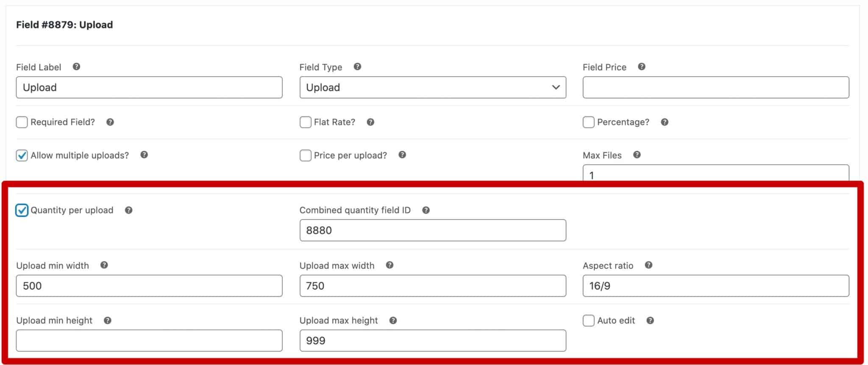
Task: Click help icon beside Percentage?
Action: tap(665, 122)
